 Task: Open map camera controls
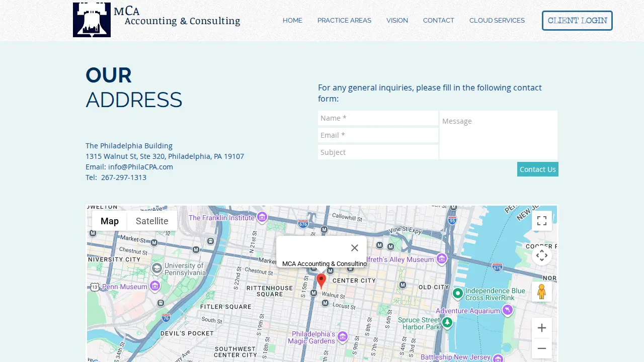click(x=542, y=255)
